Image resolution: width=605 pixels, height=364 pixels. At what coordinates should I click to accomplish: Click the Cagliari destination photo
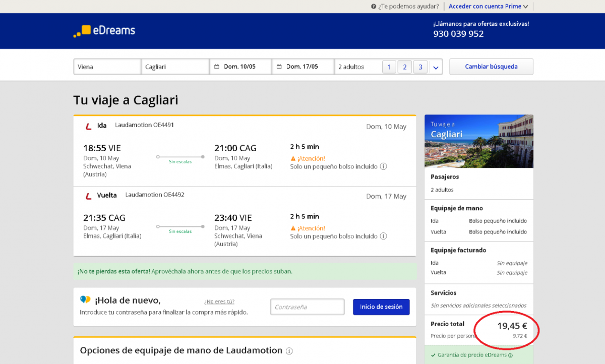pos(478,142)
